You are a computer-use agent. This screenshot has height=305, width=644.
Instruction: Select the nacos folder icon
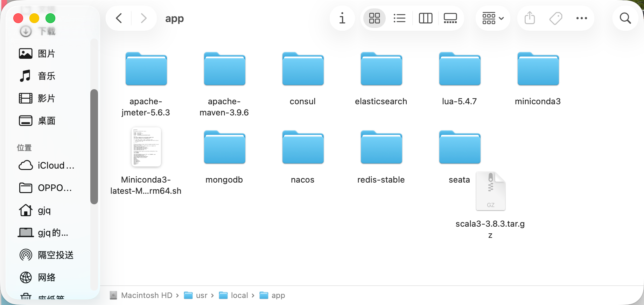click(x=303, y=148)
